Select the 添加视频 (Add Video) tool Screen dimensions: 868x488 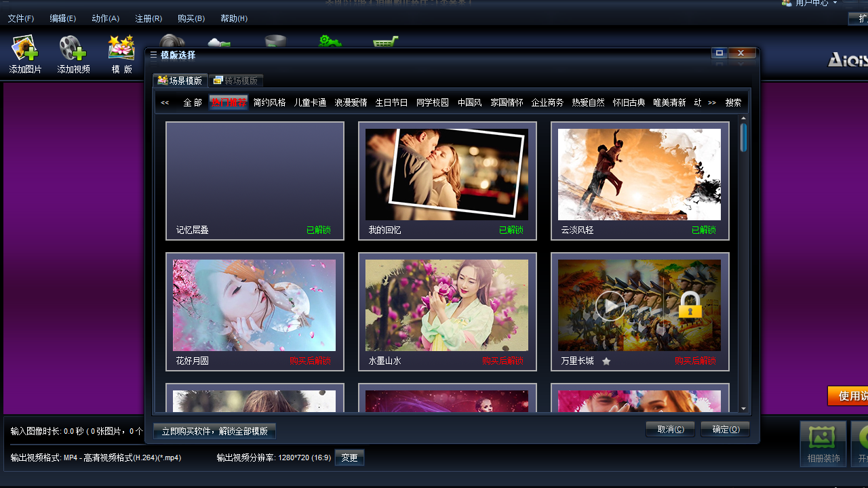click(71, 54)
